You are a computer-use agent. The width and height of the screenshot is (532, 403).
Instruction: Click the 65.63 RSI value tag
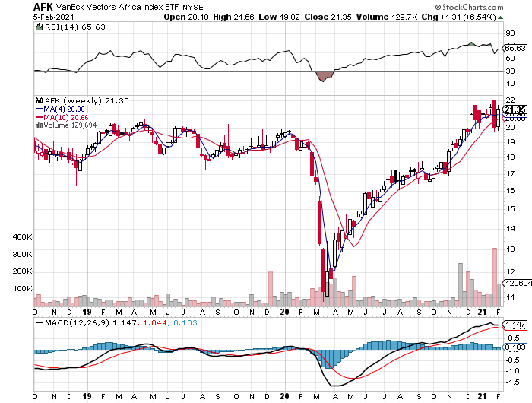pos(515,47)
